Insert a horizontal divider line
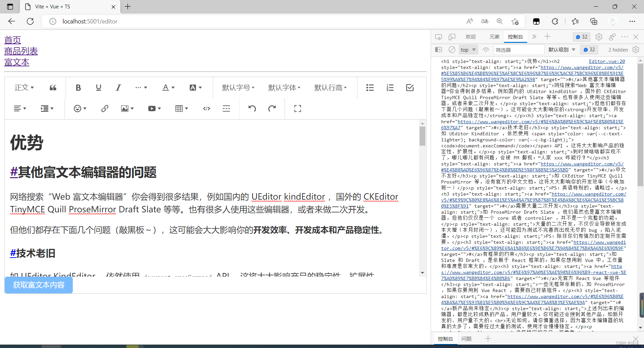644x348 pixels. 226,109
